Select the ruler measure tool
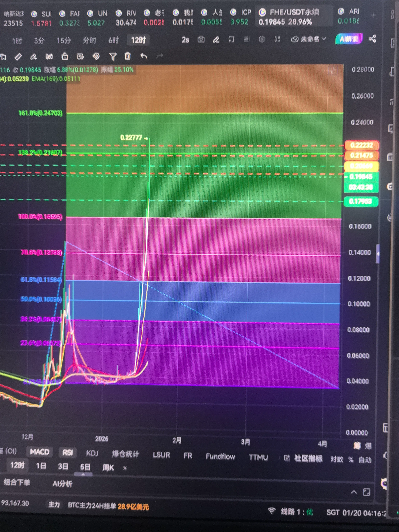Screen dimensions: 399x532 (x=18, y=57)
